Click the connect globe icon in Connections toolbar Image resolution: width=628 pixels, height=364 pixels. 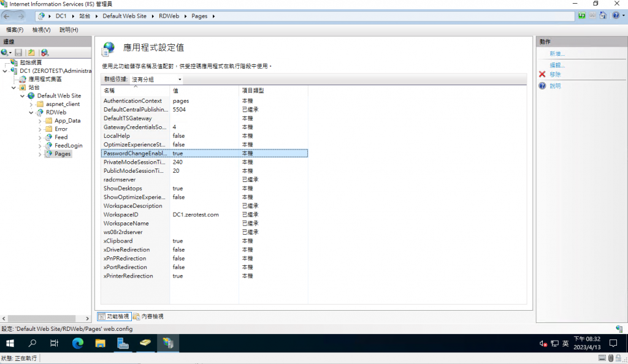point(5,53)
